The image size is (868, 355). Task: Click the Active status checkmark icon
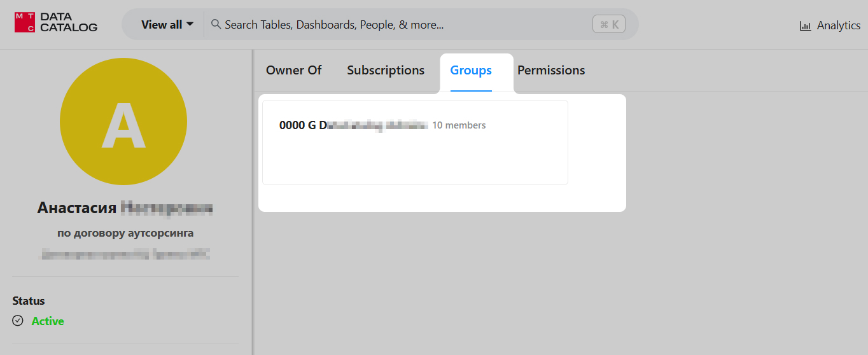(x=18, y=321)
